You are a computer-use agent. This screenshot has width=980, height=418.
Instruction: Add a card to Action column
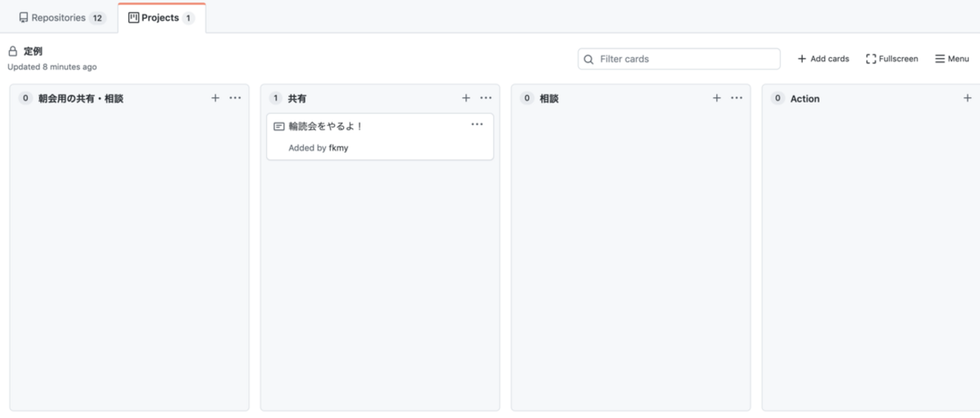[x=967, y=98]
